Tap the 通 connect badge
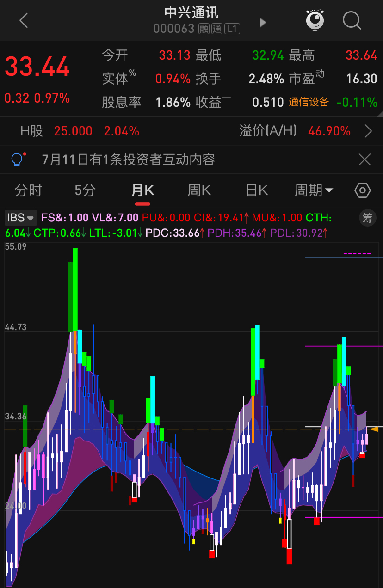Image resolution: width=383 pixels, height=588 pixels. click(x=217, y=29)
